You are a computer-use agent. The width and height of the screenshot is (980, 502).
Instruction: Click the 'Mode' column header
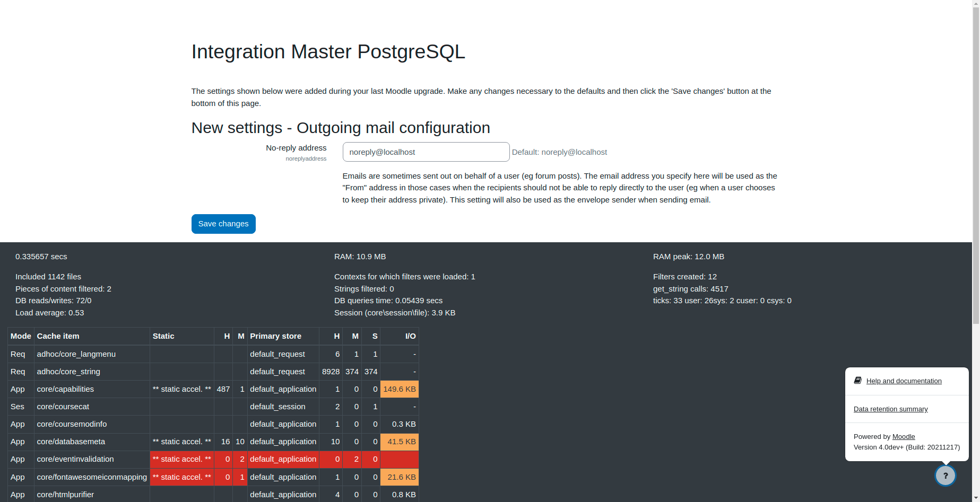(21, 336)
